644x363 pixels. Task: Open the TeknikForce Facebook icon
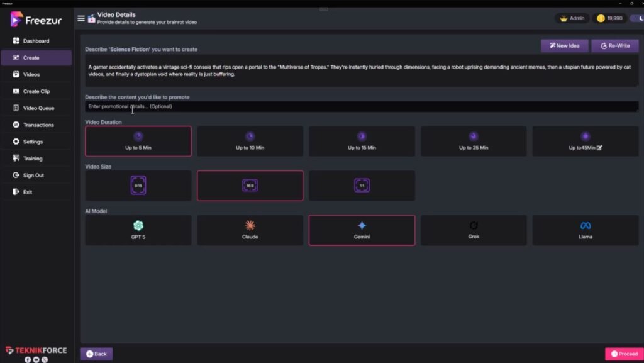pyautogui.click(x=28, y=359)
